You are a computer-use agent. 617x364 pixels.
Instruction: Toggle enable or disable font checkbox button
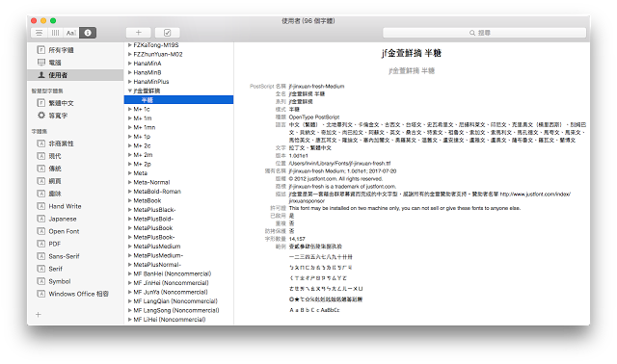point(167,33)
